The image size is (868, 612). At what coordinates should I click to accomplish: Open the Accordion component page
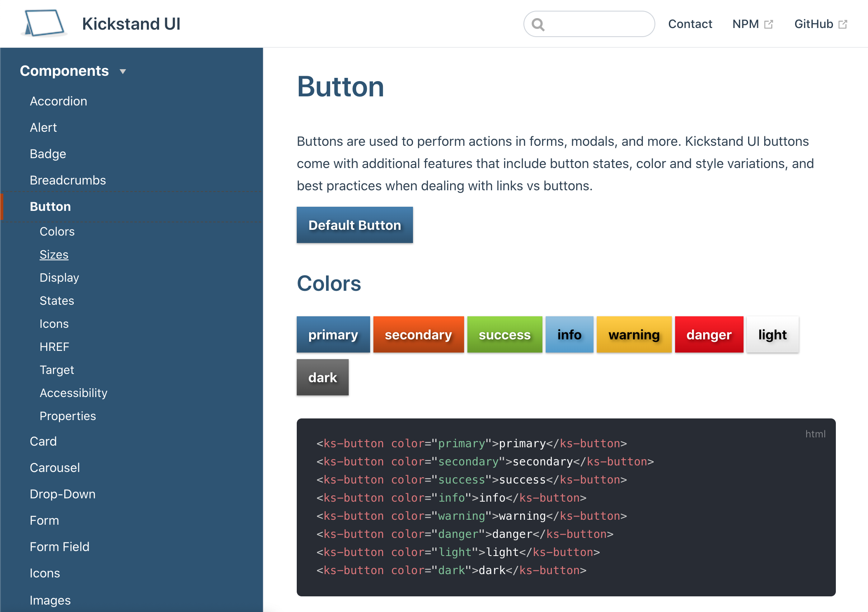click(x=58, y=101)
